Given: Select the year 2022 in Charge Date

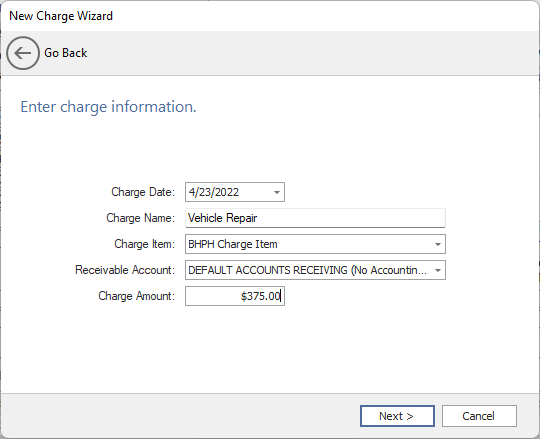Looking at the screenshot, I should tap(227, 192).
